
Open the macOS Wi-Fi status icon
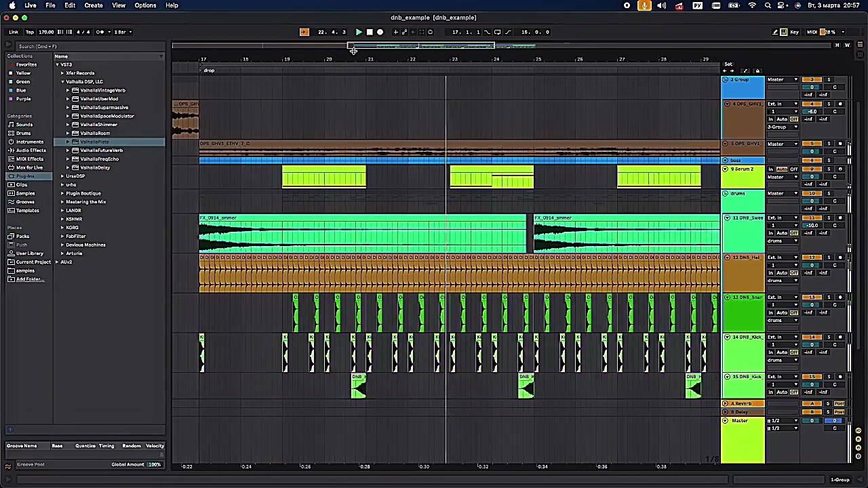752,5
